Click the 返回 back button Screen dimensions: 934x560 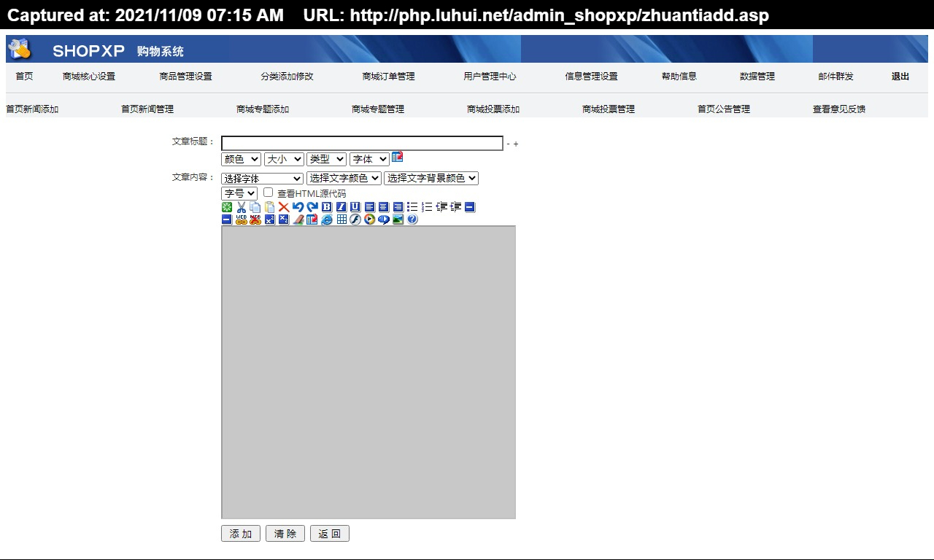pos(330,534)
